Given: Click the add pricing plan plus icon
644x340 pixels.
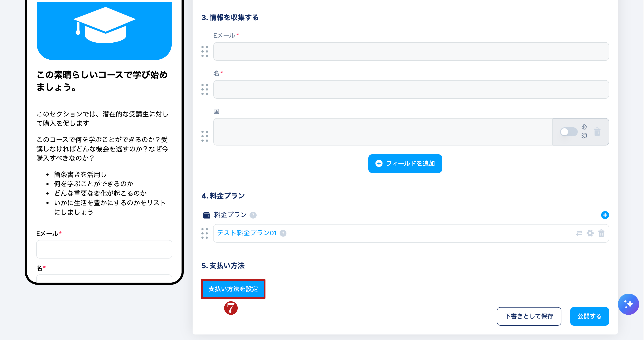Looking at the screenshot, I should pyautogui.click(x=605, y=215).
